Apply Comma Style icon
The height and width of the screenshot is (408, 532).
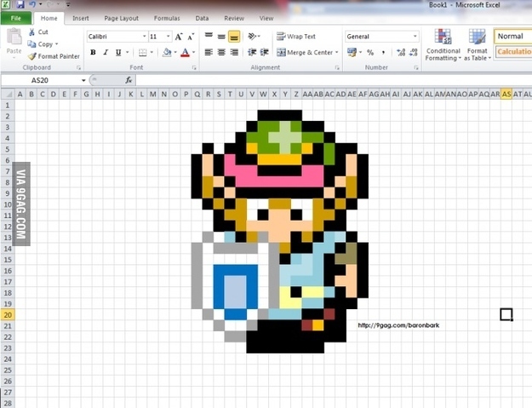[x=383, y=52]
